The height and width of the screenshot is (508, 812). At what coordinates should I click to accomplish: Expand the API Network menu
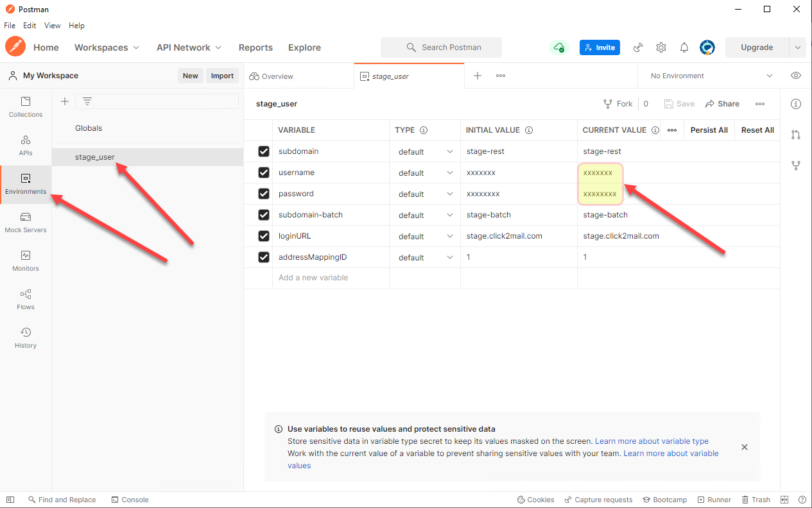[x=189, y=47]
